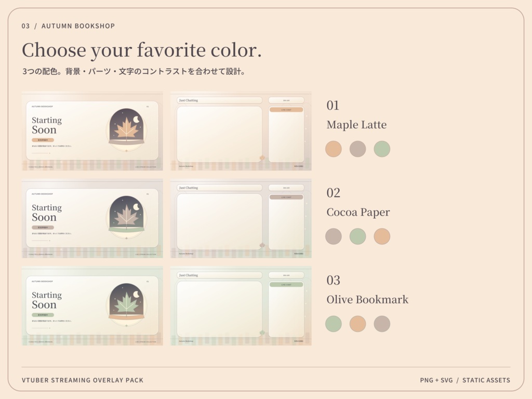The image size is (532, 399).
Task: Click the "PNG + SVG / STATIC ASSETS" footer text
Action: (x=465, y=380)
